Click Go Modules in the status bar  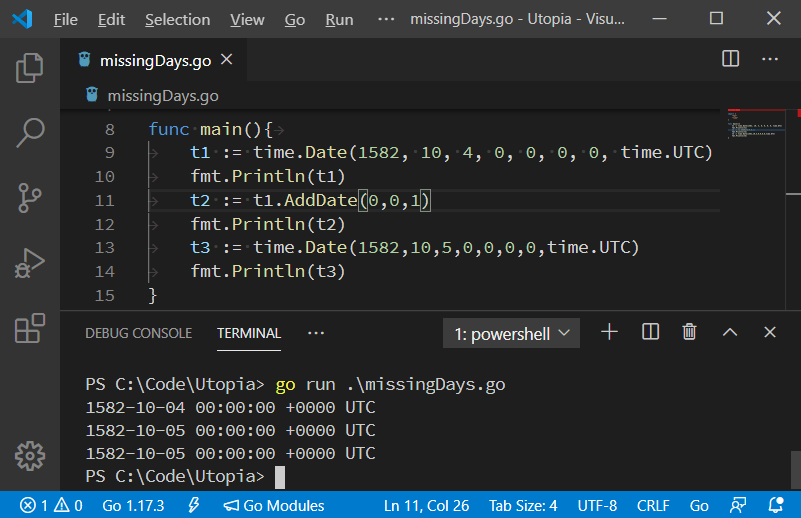click(x=274, y=506)
